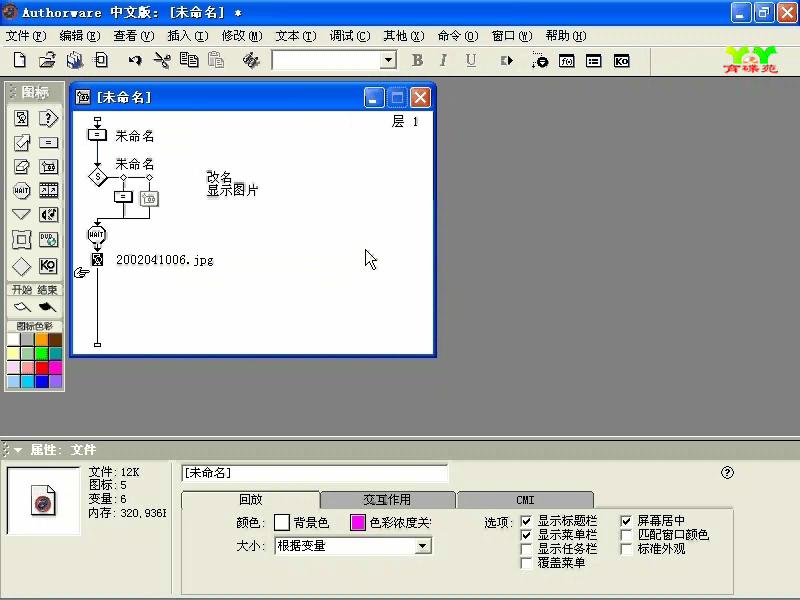The width and height of the screenshot is (800, 600).
Task: Open the 大小 size dropdown
Action: tap(422, 546)
